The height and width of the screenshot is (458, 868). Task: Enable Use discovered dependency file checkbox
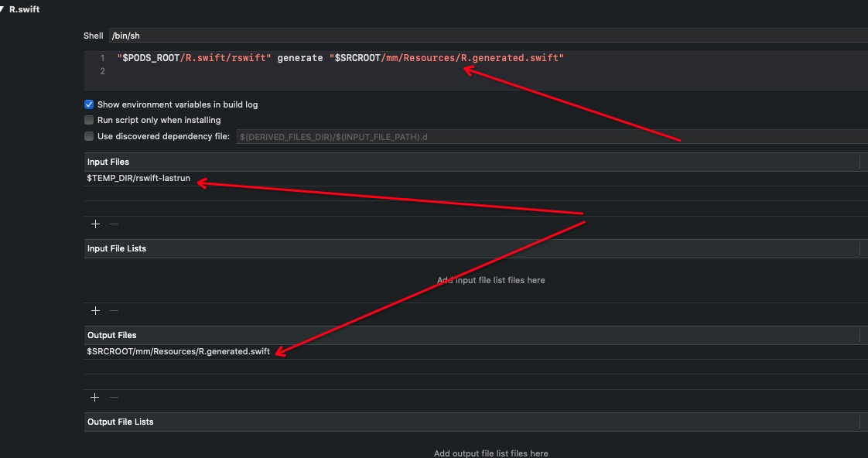(x=89, y=136)
